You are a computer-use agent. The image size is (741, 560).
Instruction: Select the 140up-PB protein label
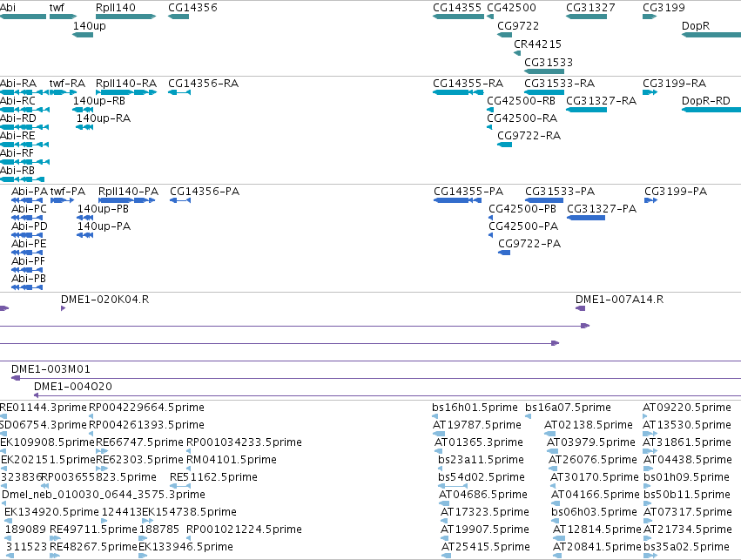(103, 209)
